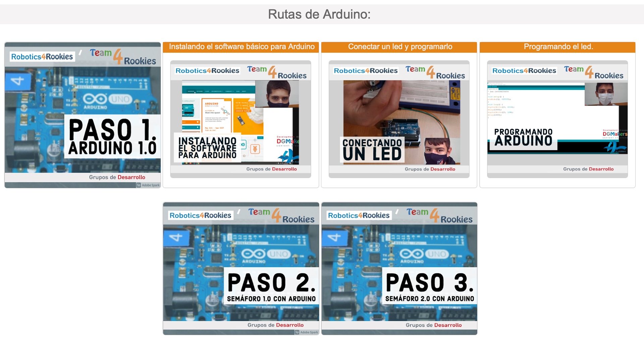Click 'Grupos de Desarrollo' on the Conectar un led card

[430, 169]
